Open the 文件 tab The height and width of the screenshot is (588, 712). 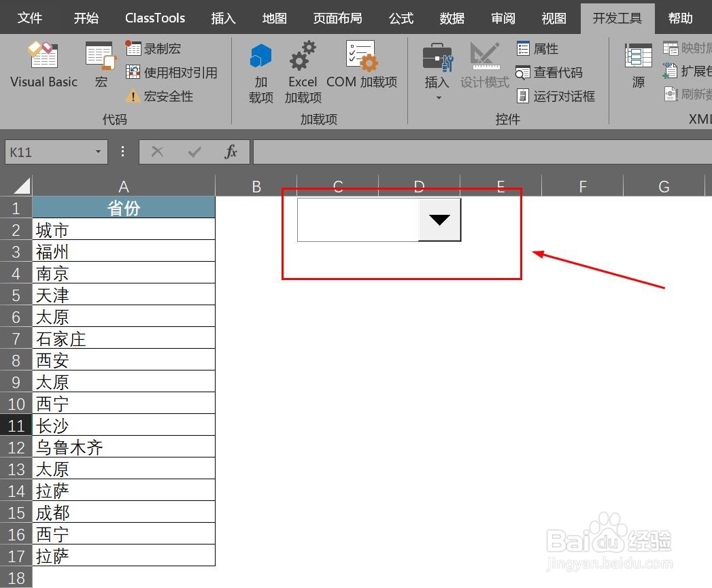[x=30, y=18]
